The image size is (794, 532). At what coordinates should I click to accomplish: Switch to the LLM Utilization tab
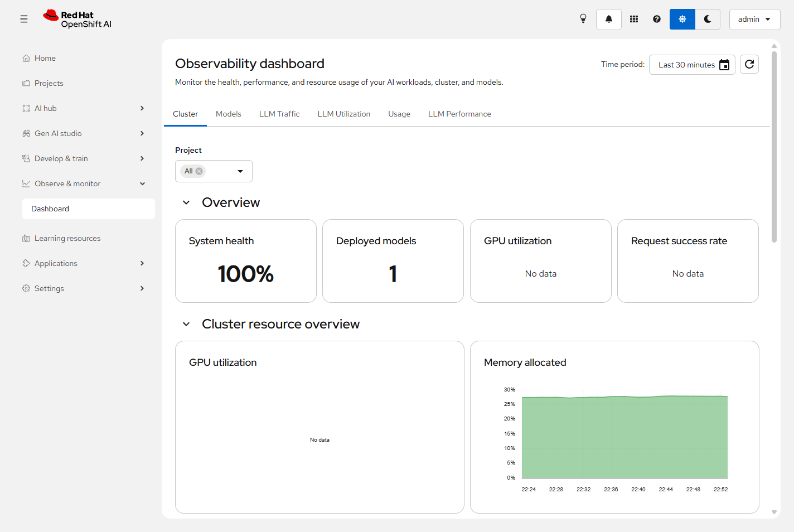pos(344,114)
